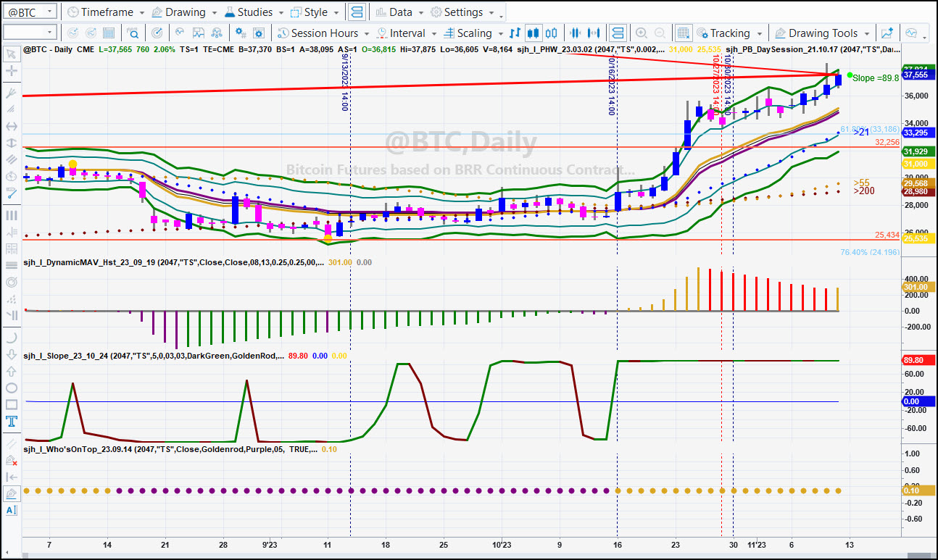Open the empty combo box in second toolbar
938x560 pixels.
29,33
